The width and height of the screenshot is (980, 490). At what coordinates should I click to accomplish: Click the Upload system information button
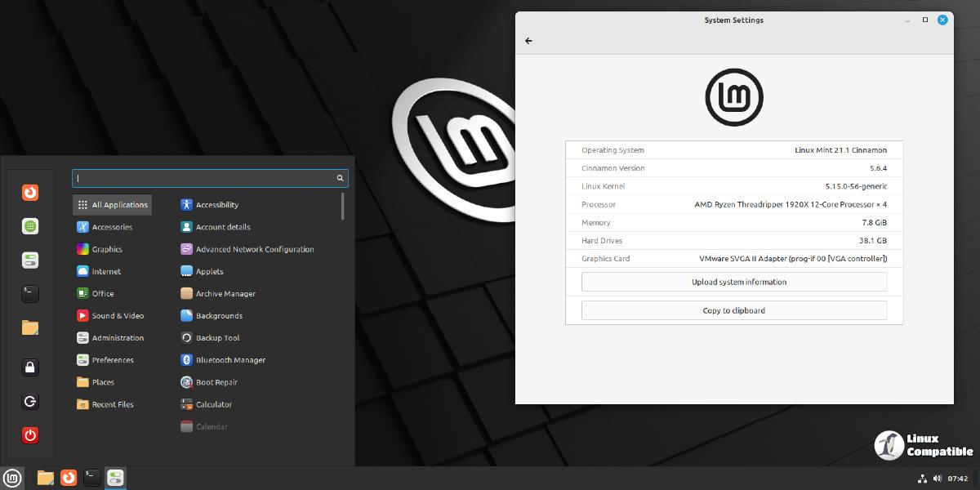coord(734,282)
